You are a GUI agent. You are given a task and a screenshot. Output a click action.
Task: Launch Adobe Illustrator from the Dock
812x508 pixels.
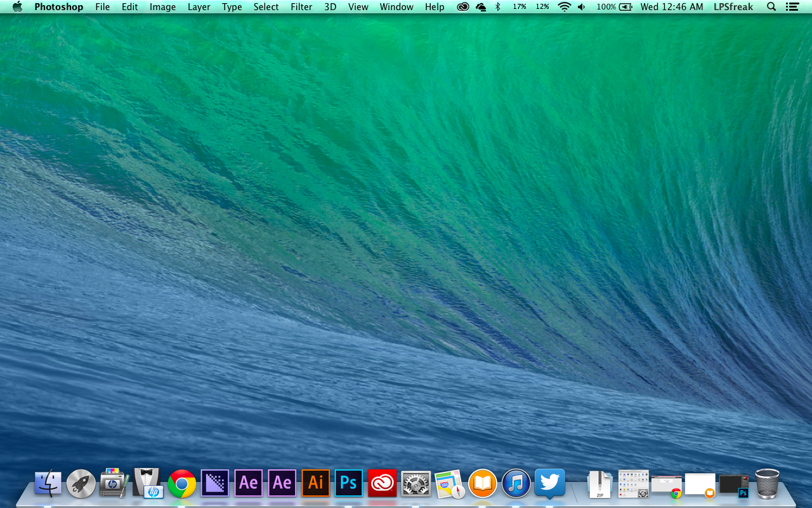pyautogui.click(x=316, y=483)
